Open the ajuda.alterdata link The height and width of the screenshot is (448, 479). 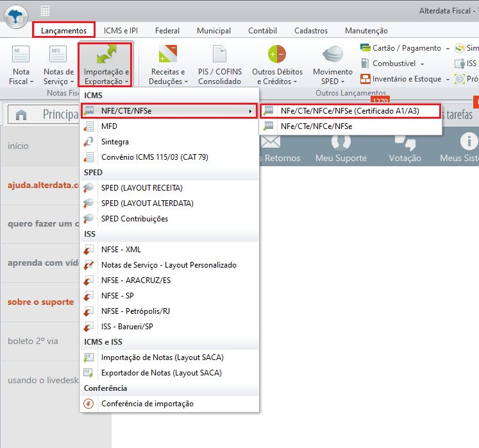pos(44,185)
